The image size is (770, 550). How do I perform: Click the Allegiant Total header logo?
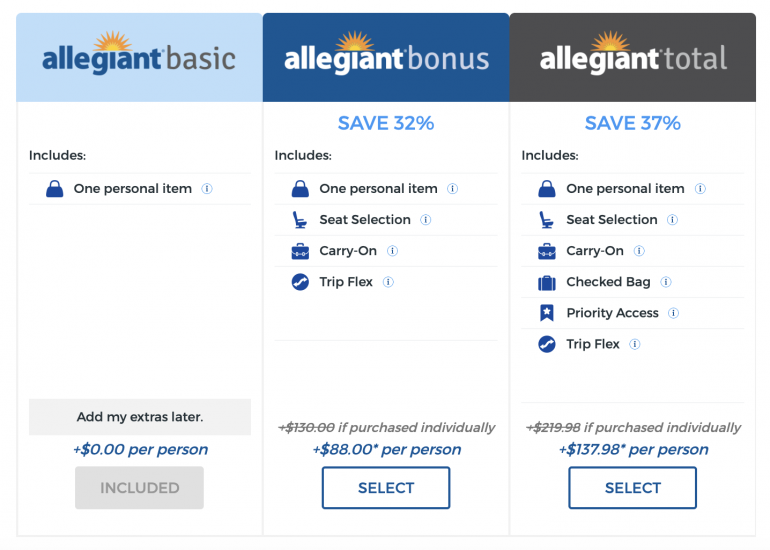tap(633, 56)
